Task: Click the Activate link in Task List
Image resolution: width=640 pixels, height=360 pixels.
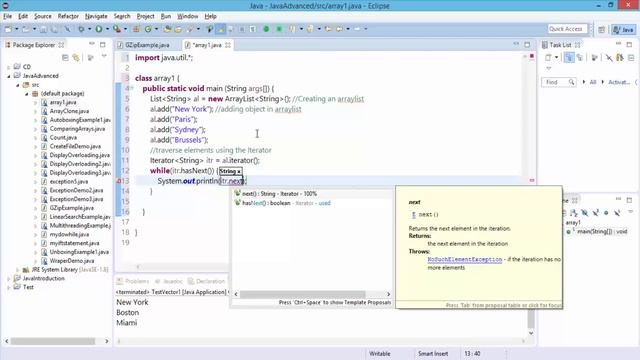Action: 619,82
